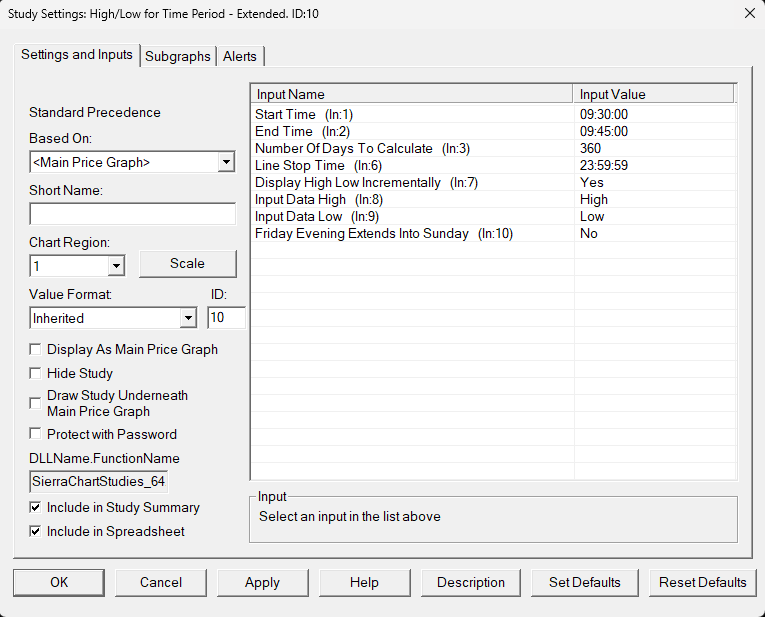Switch to the Subgraphs tab
The width and height of the screenshot is (765, 617).
click(178, 57)
